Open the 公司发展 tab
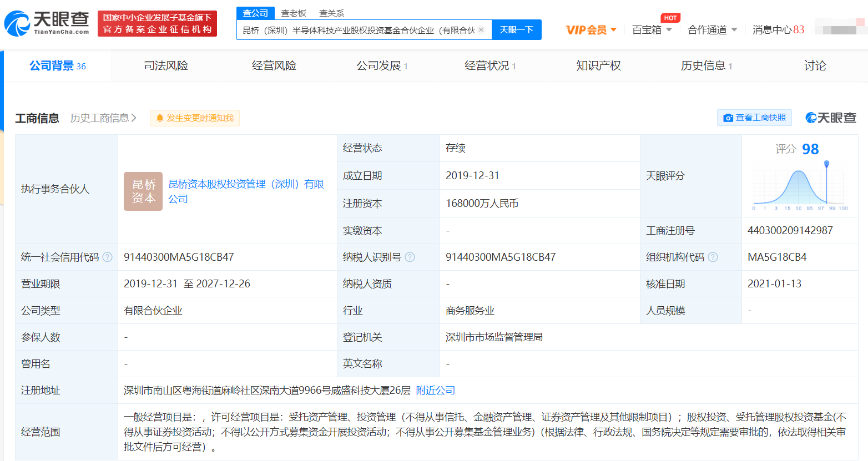Viewport: 868px width, 461px height. click(382, 66)
